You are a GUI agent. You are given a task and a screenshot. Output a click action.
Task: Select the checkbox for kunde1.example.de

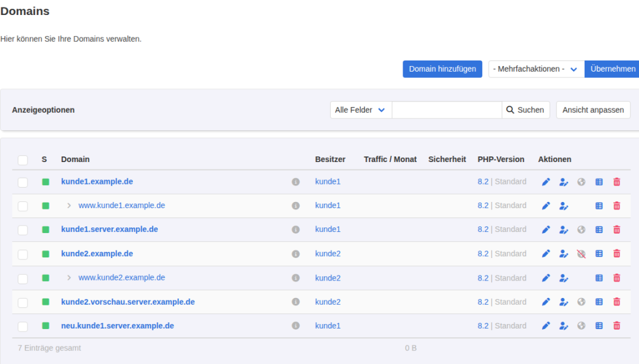click(x=23, y=182)
